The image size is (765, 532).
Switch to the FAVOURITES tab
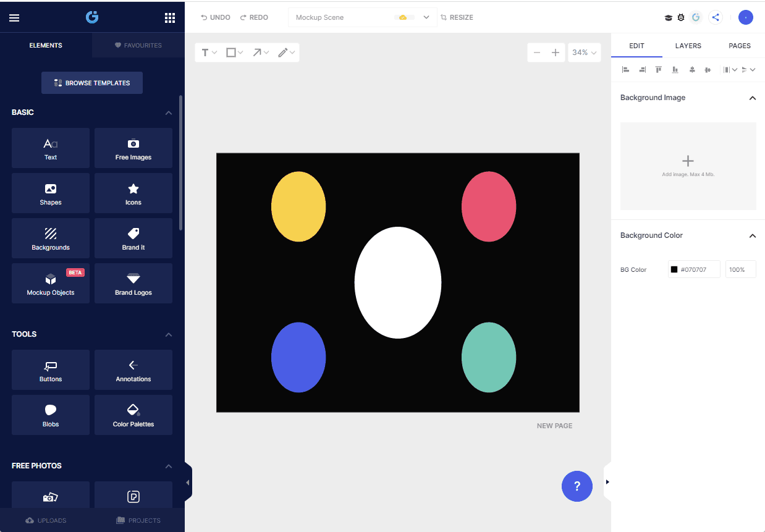click(x=138, y=46)
